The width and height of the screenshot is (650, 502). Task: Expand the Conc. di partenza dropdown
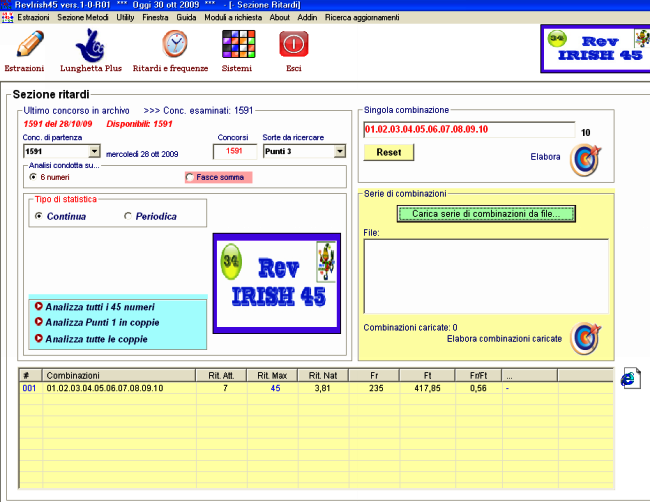95,151
